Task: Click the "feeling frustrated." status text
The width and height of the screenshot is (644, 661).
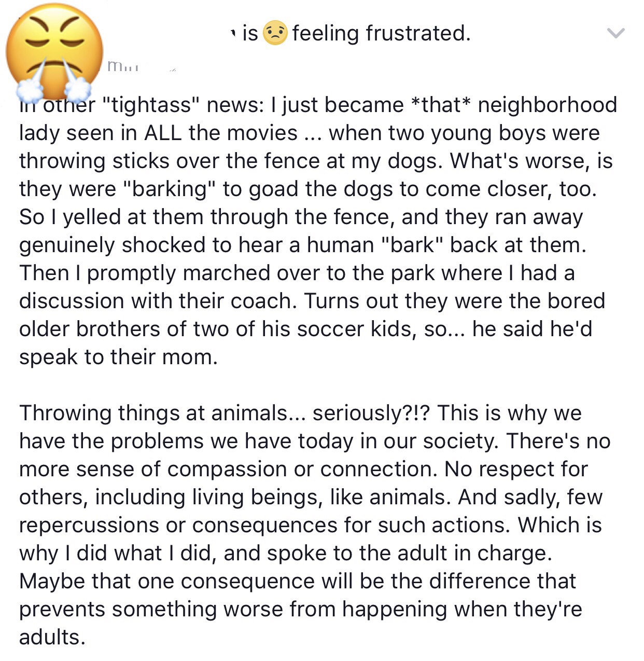Action: coord(381,33)
